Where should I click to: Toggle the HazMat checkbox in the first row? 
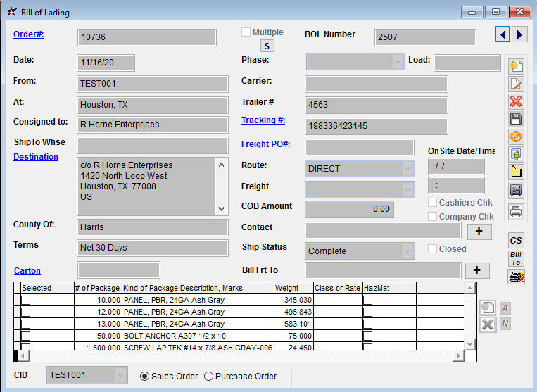pos(367,300)
